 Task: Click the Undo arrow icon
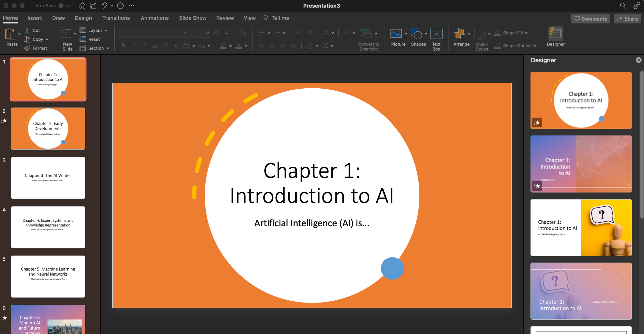click(104, 6)
